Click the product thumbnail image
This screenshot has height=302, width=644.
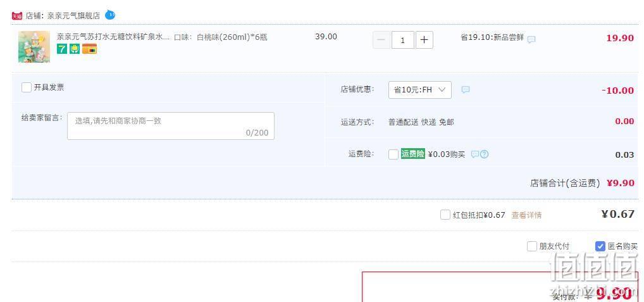click(x=34, y=47)
